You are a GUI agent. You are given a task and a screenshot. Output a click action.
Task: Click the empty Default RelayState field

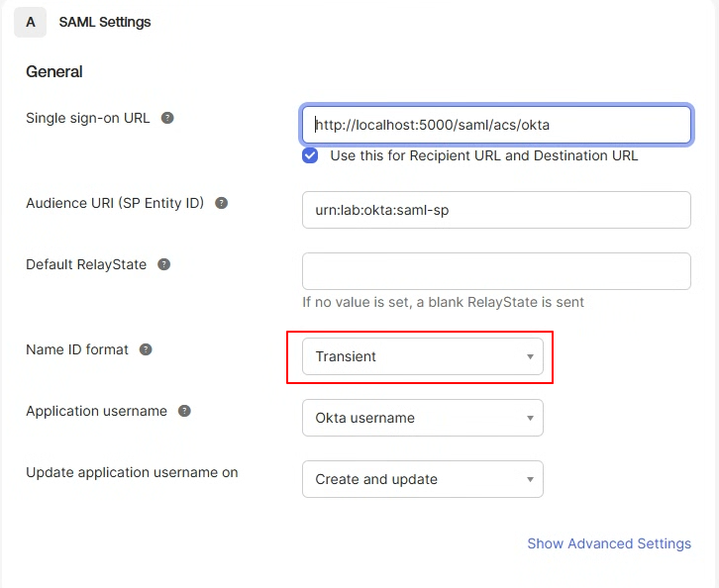[496, 271]
